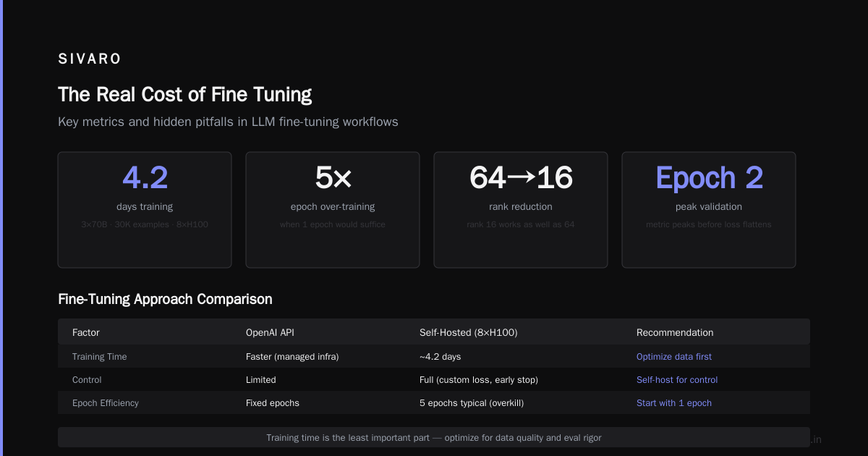Click the Self-Hosted (8×H100) column header
The height and width of the screenshot is (456, 868).
click(x=468, y=332)
